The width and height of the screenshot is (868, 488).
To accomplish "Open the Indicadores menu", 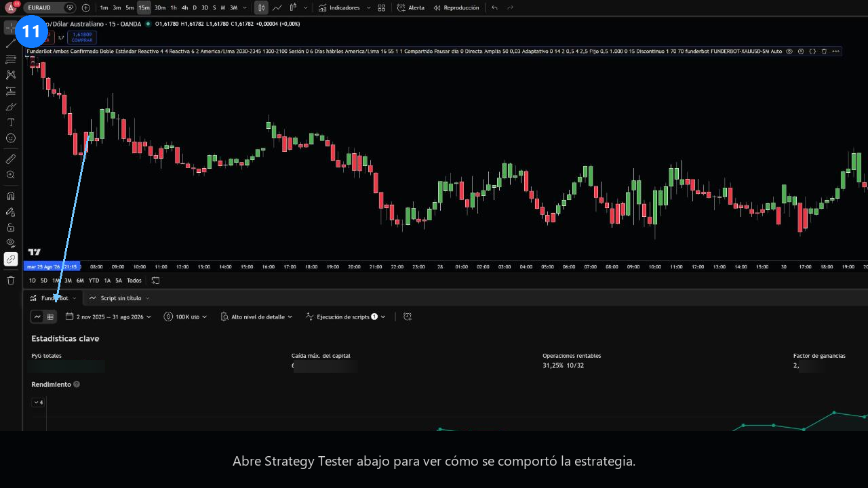I will point(339,7).
